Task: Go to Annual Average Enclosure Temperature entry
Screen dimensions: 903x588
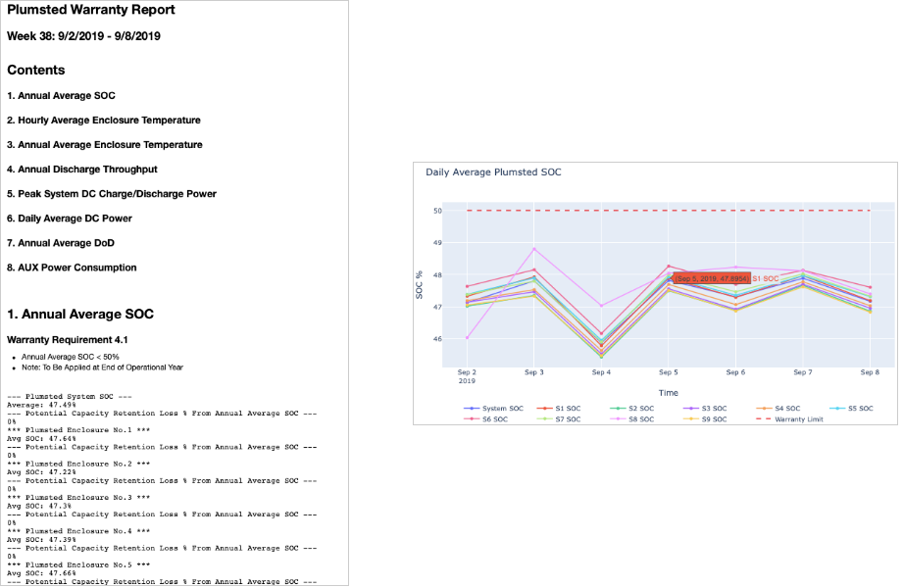Action: (x=105, y=145)
